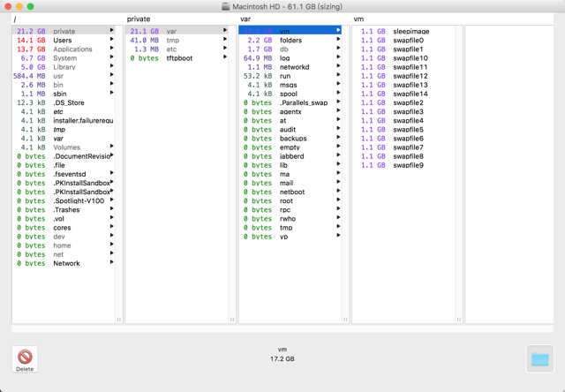The height and width of the screenshot is (392, 565).
Task: Click the 'vm' column header
Action: (358, 19)
